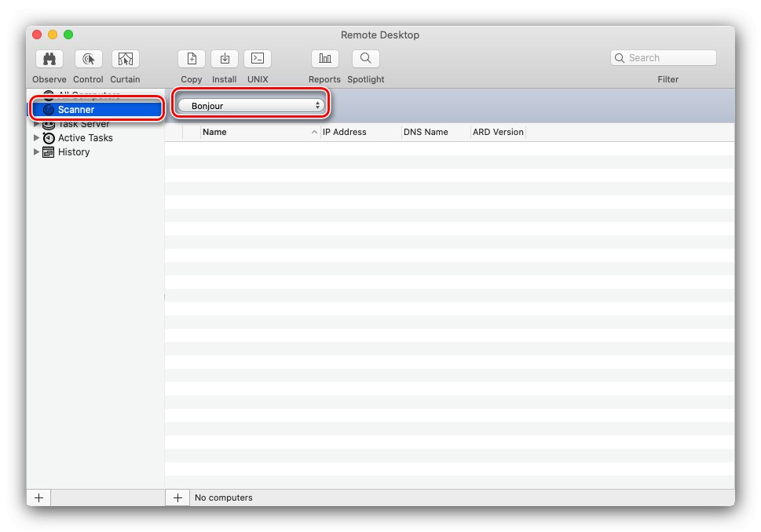Open the Bonjour scanner type dropdown

tap(251, 105)
